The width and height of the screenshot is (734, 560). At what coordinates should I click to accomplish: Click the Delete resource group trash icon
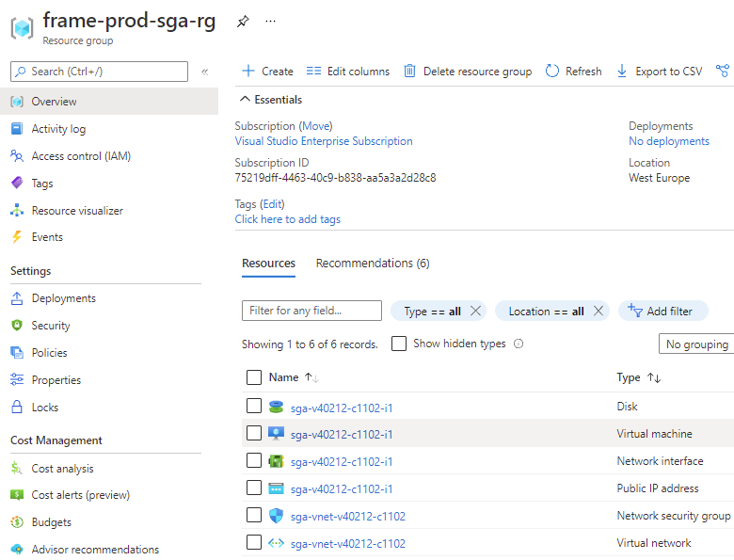point(409,72)
